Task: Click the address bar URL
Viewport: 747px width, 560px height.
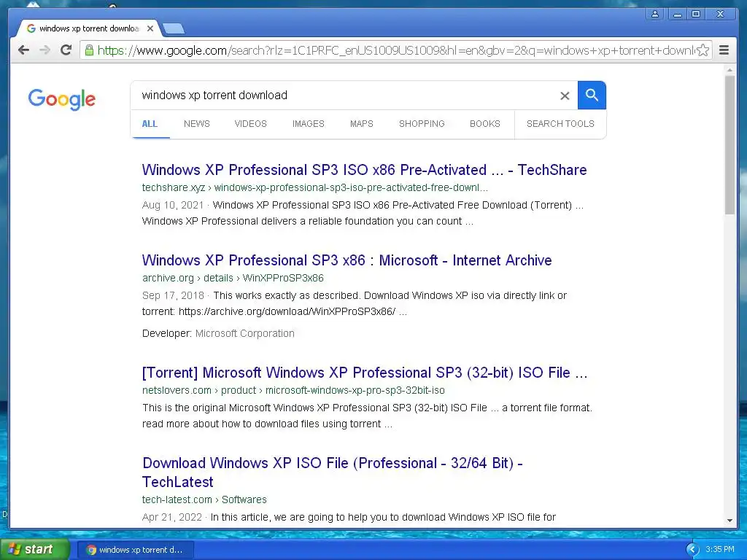Action: coord(395,50)
